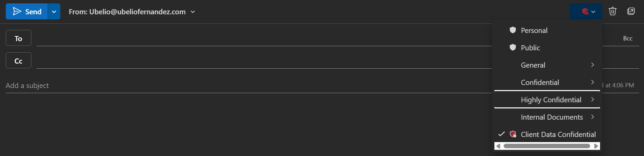Click the Cc recipients button

[x=18, y=60]
